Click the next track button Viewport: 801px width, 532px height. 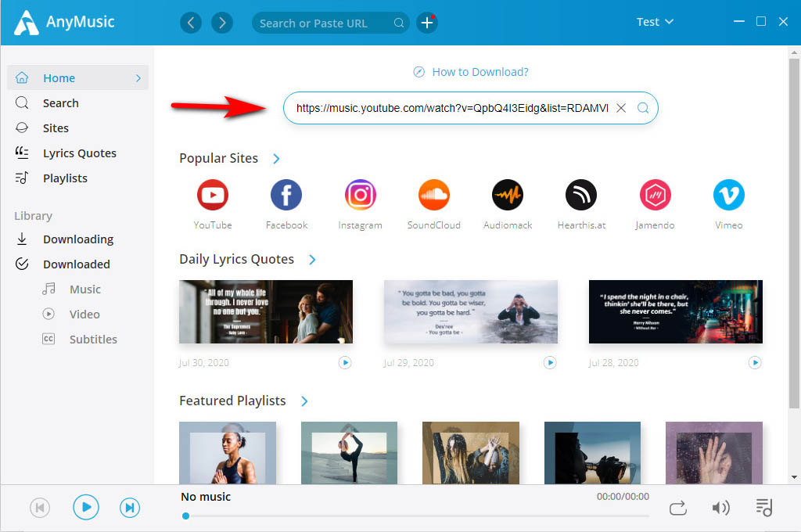point(130,508)
